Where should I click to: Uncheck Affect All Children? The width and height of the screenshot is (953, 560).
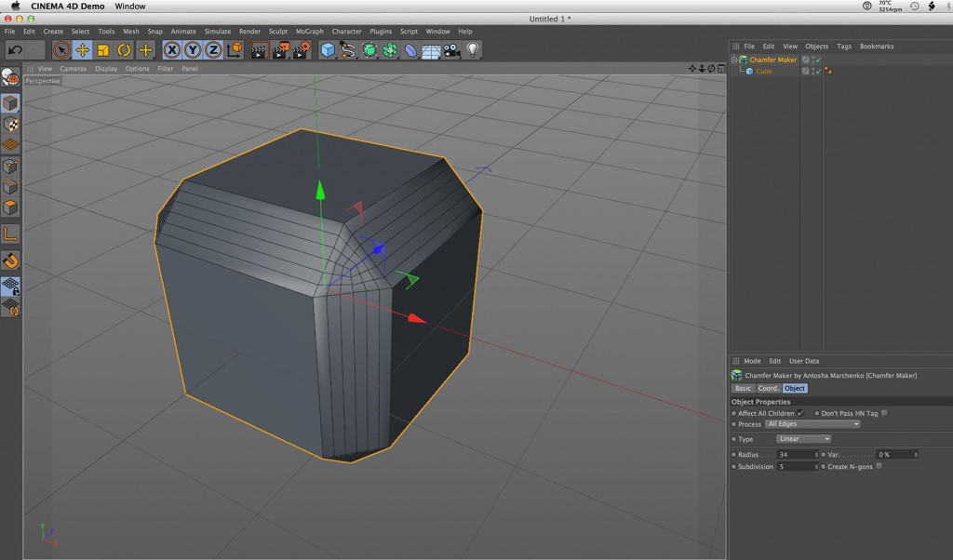point(800,413)
